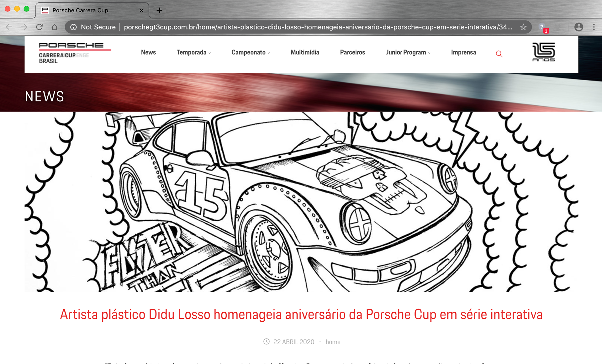Screen dimensions: 602x364
Task: Open the Didu Losso article headline link
Action: (x=301, y=314)
